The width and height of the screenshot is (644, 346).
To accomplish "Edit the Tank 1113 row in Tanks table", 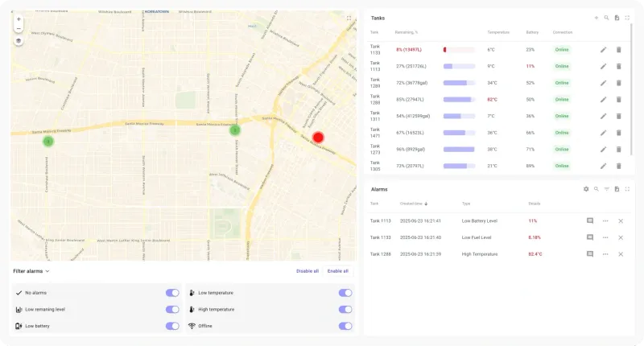I will point(603,66).
